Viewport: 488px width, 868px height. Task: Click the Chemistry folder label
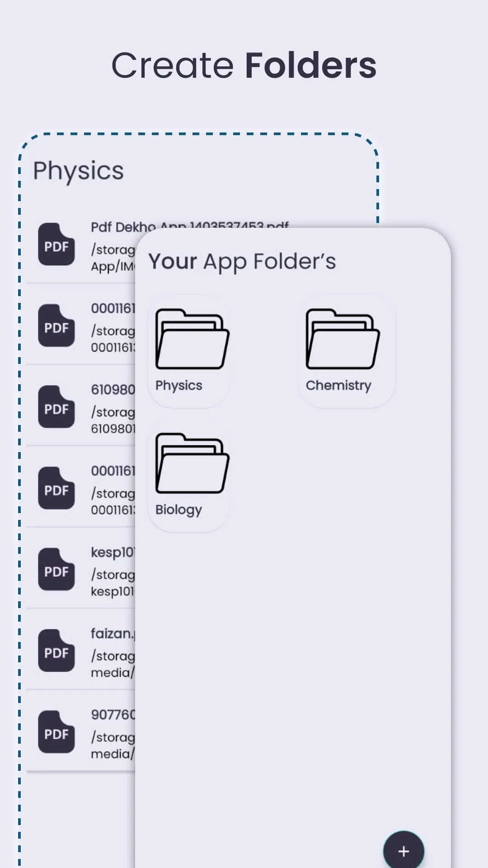click(338, 386)
